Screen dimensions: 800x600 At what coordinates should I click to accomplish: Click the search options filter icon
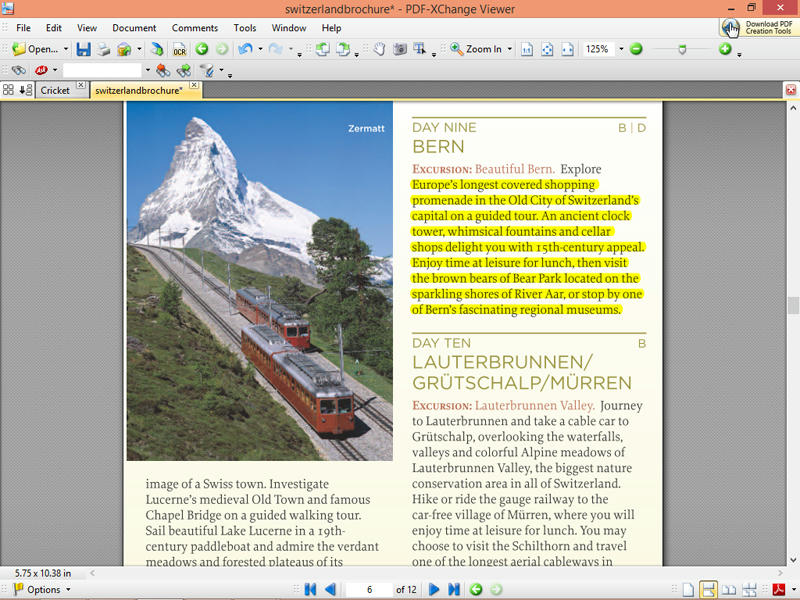click(207, 70)
